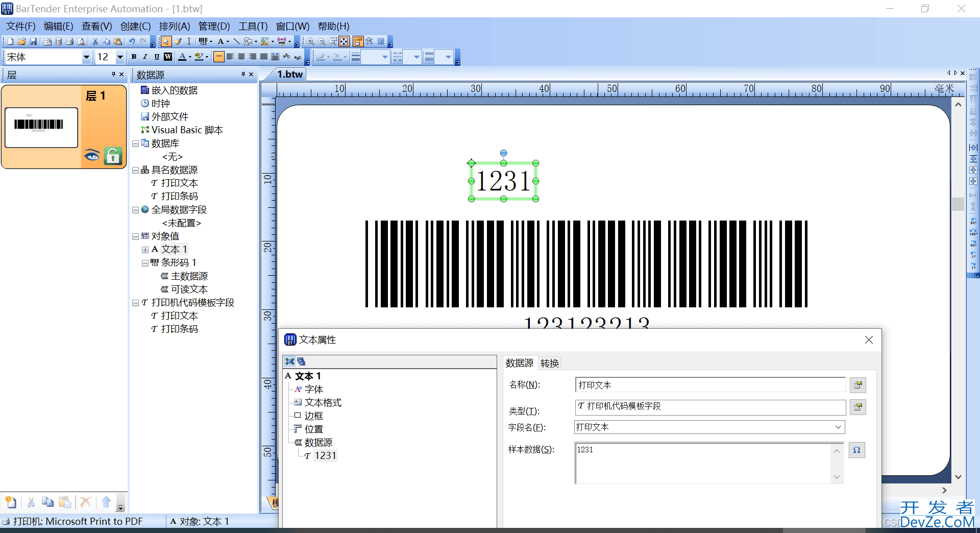The image size is (980, 533).
Task: Toggle rulers display button
Action: [357, 41]
